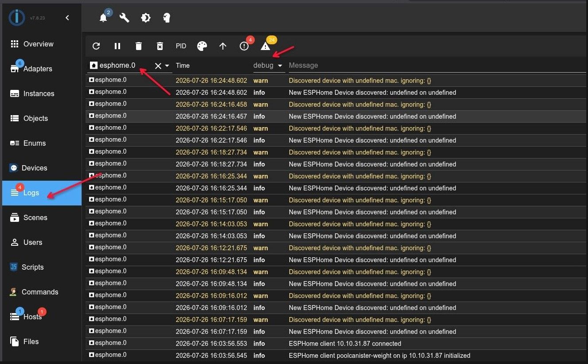Open the color palette icon

202,46
